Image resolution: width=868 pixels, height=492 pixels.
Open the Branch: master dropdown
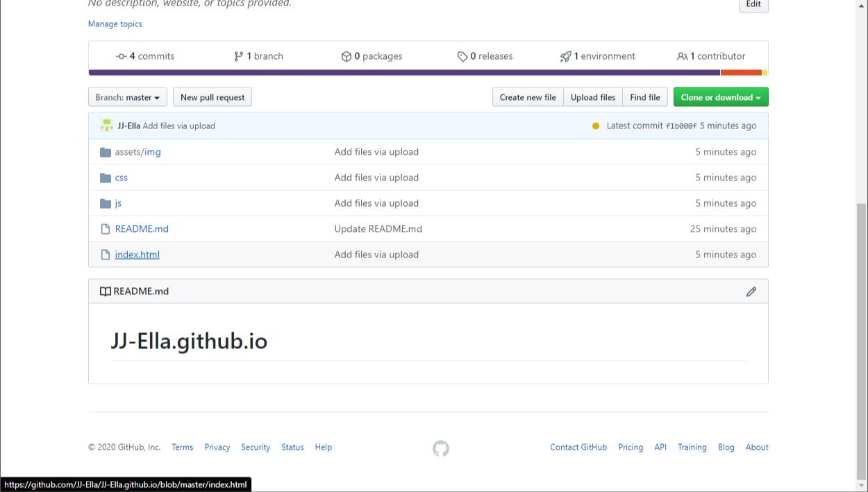pyautogui.click(x=128, y=97)
